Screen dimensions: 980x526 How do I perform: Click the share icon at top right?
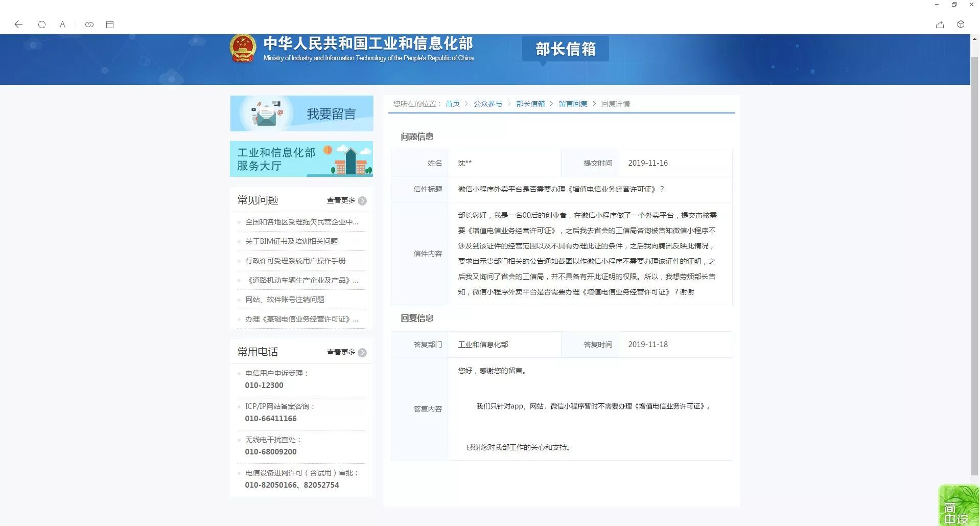940,25
